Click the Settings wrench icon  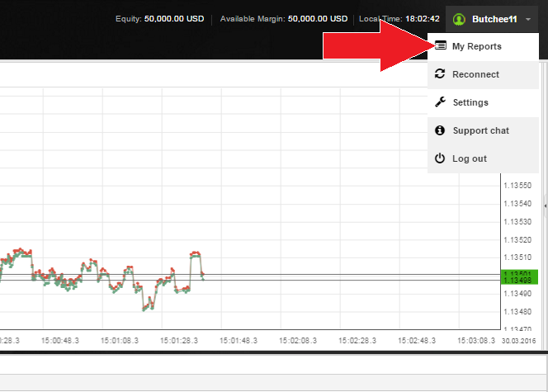click(x=440, y=102)
